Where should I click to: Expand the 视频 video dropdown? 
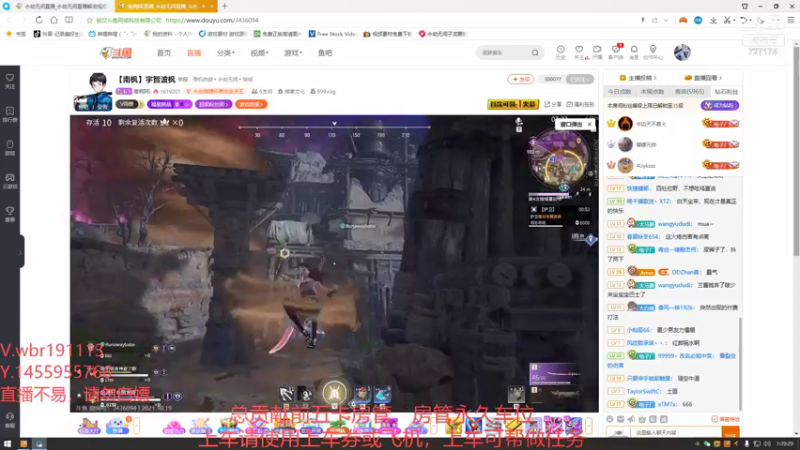pos(259,53)
